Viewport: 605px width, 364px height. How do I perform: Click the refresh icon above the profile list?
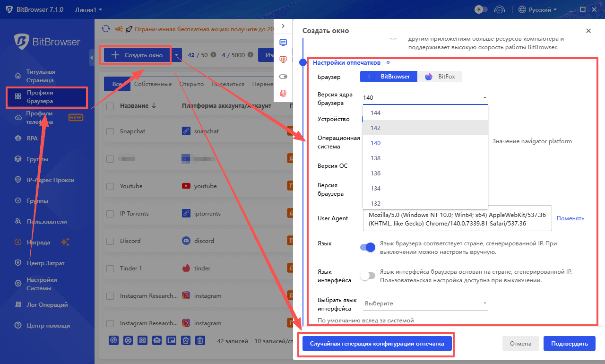click(106, 29)
